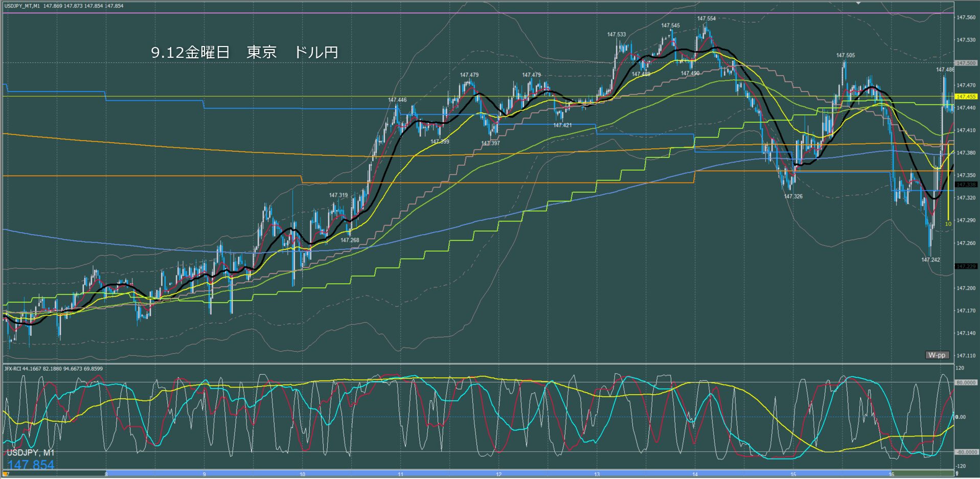Select the gray 147.500 price level tag
The height and width of the screenshot is (479, 980).
tap(966, 63)
